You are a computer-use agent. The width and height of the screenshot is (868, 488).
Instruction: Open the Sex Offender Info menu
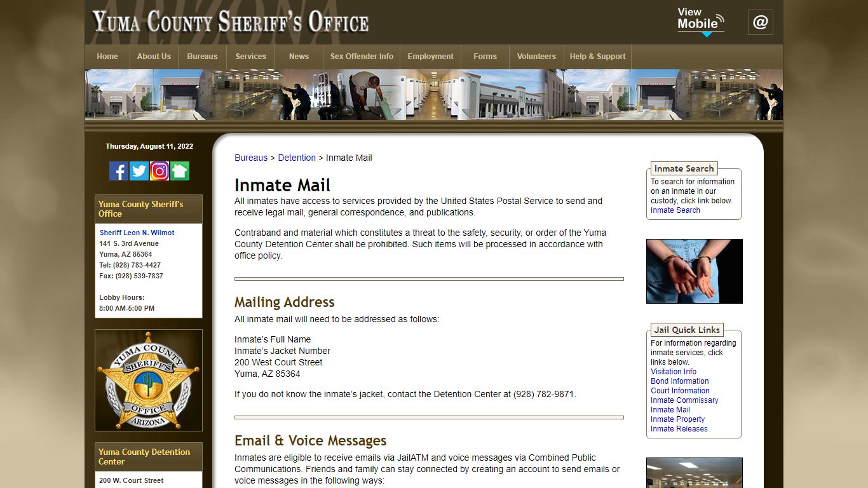pos(362,57)
